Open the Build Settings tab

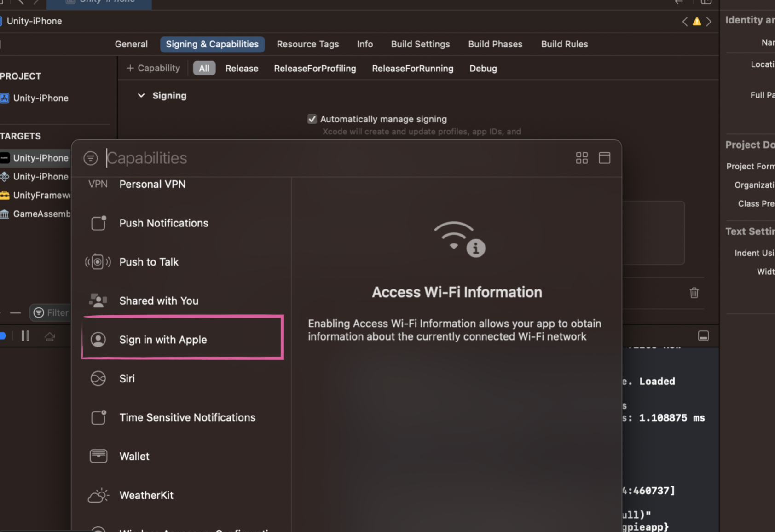coord(421,44)
